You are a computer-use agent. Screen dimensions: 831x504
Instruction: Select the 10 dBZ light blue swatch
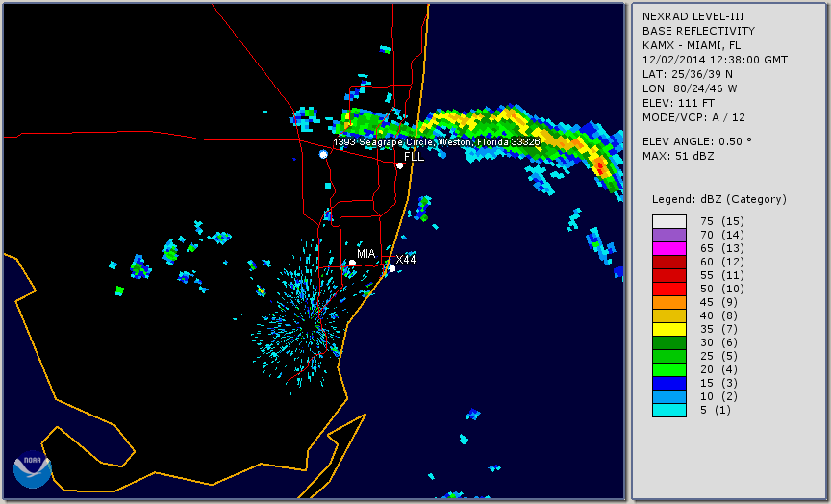tap(668, 397)
